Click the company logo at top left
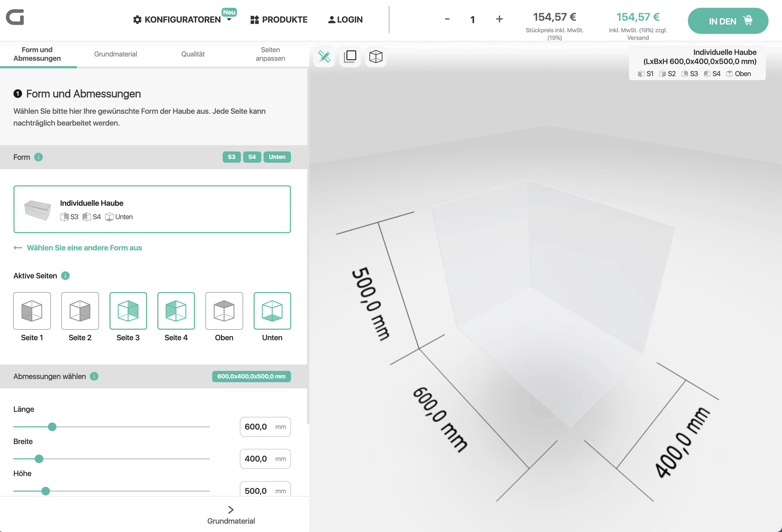Viewport: 782px width, 532px height. pyautogui.click(x=15, y=17)
